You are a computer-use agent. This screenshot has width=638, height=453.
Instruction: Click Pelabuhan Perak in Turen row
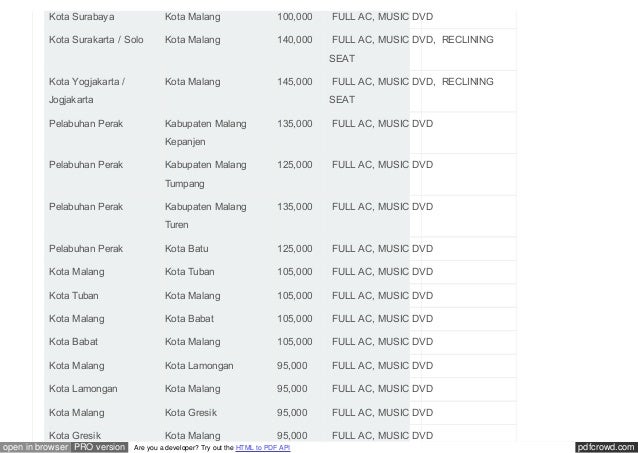tap(86, 207)
